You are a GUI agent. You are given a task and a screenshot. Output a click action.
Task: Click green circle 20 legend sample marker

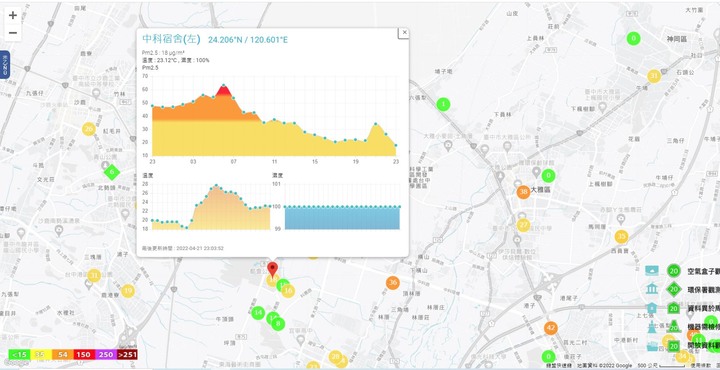pos(674,271)
